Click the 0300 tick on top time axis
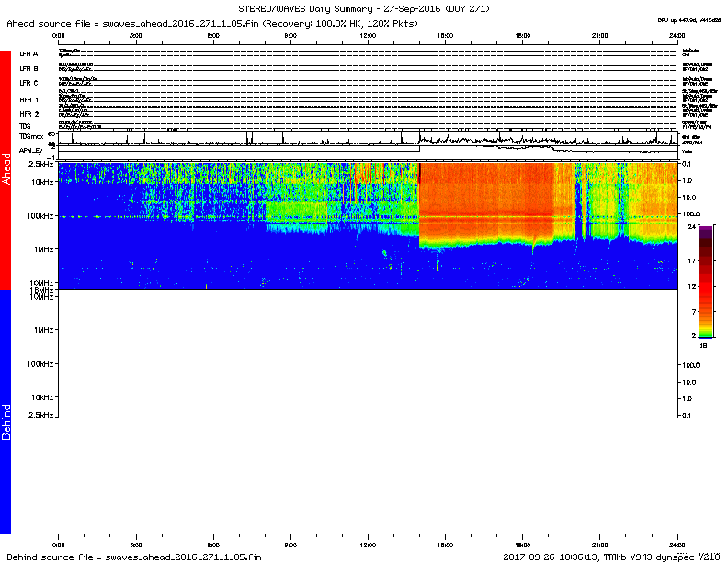The height and width of the screenshot is (563, 728). coord(135,33)
